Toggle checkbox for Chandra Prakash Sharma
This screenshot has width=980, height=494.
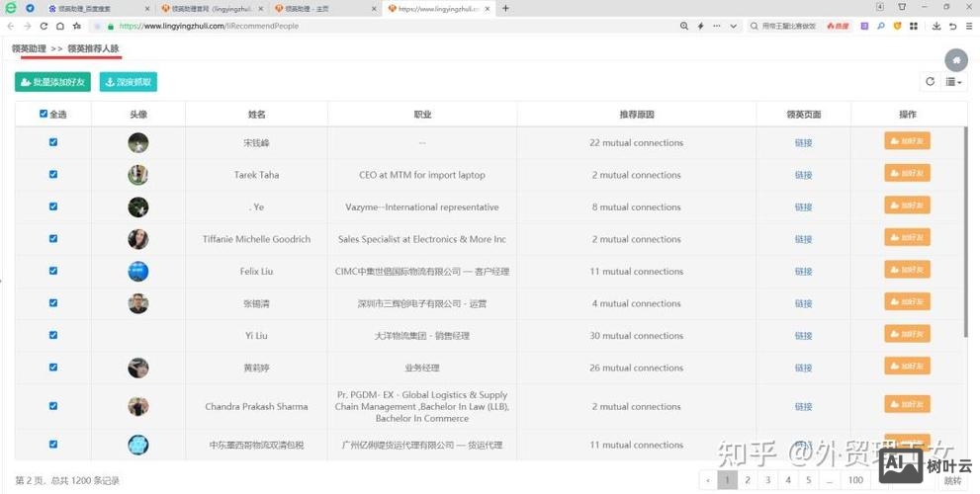pyautogui.click(x=53, y=406)
